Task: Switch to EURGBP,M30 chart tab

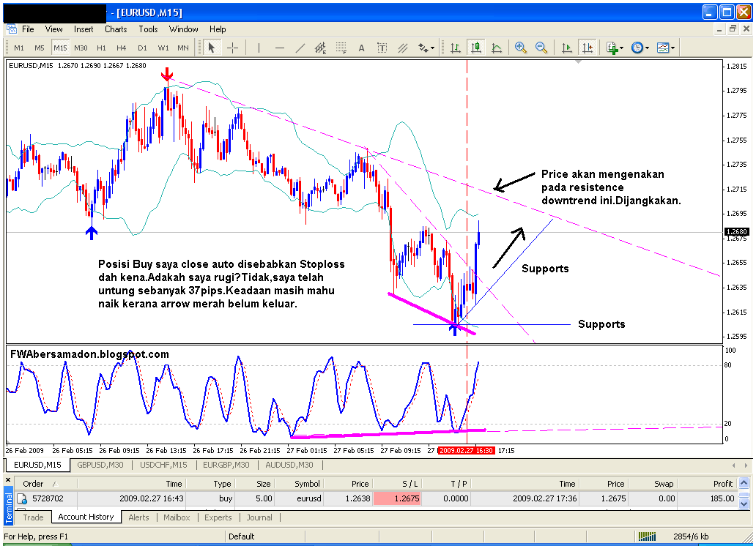Action: coord(226,465)
